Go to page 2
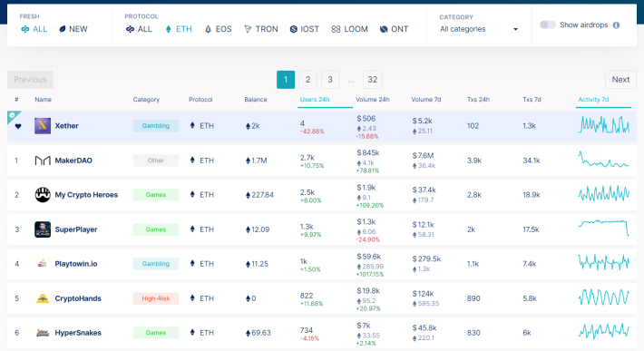The image size is (644, 351). [x=308, y=80]
